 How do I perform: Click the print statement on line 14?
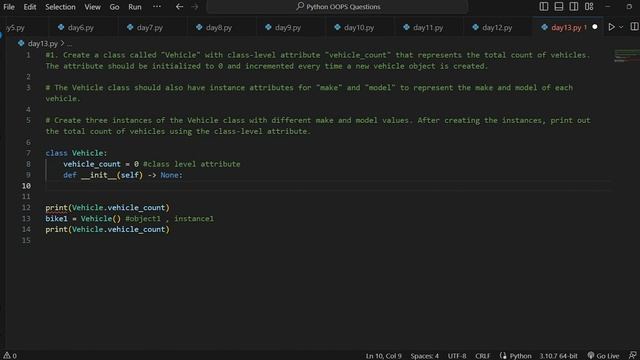[107, 229]
